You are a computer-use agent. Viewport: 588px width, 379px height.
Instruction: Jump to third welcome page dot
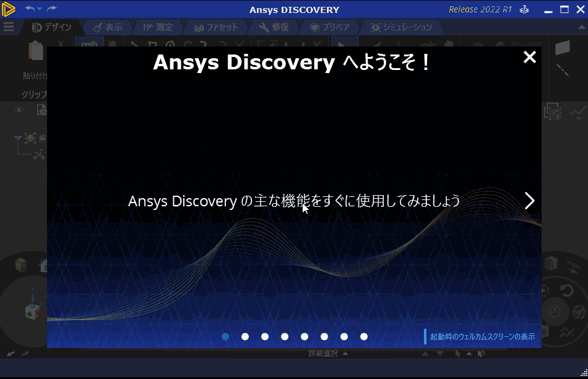tap(265, 337)
